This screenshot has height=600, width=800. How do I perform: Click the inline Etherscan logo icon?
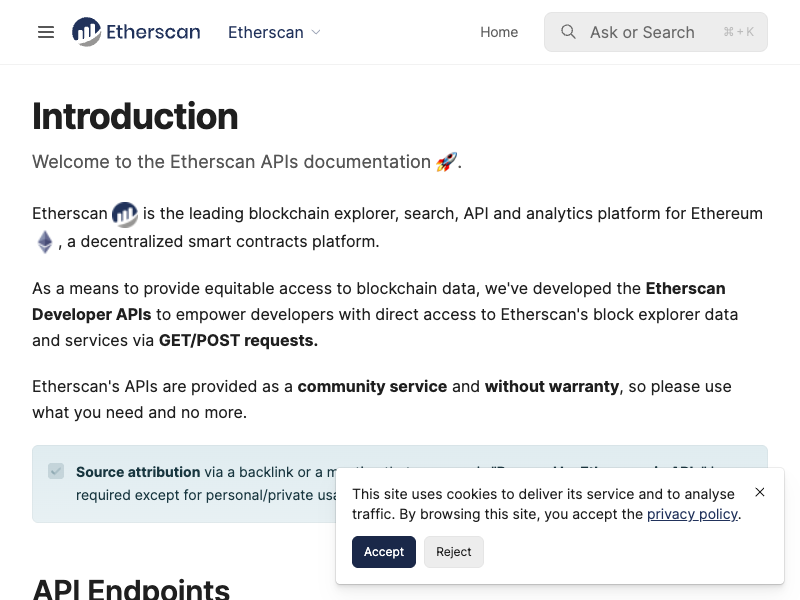[x=125, y=214]
